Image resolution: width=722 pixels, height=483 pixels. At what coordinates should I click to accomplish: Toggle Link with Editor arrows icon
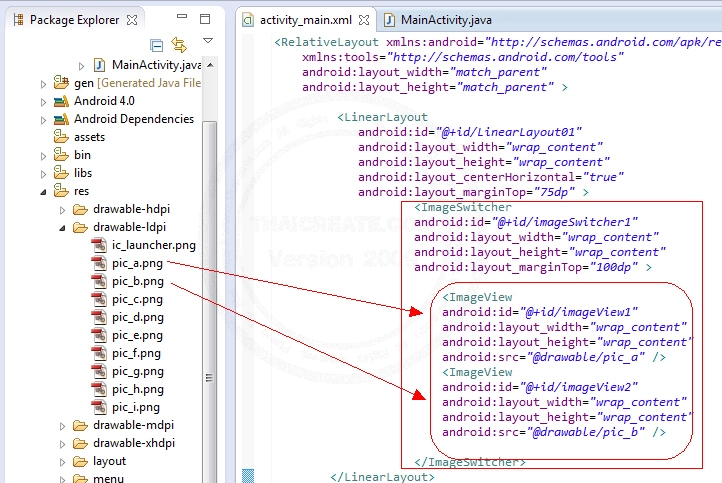tap(179, 45)
